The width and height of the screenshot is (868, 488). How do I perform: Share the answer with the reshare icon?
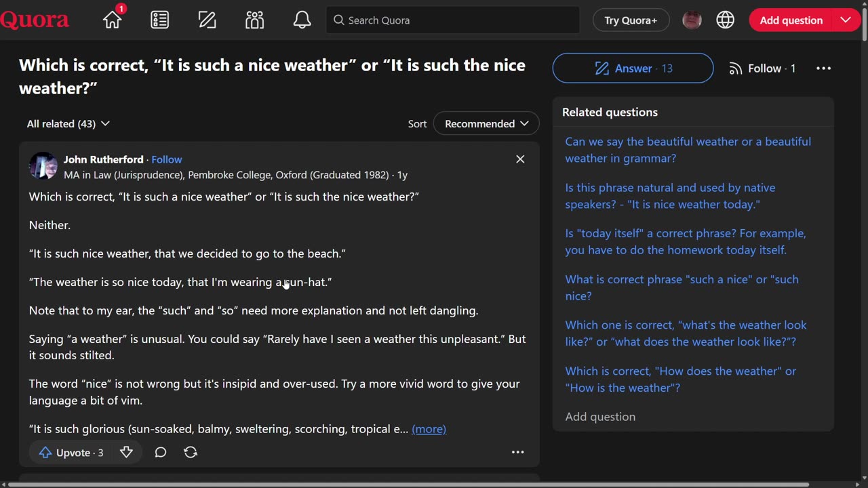pos(191,452)
